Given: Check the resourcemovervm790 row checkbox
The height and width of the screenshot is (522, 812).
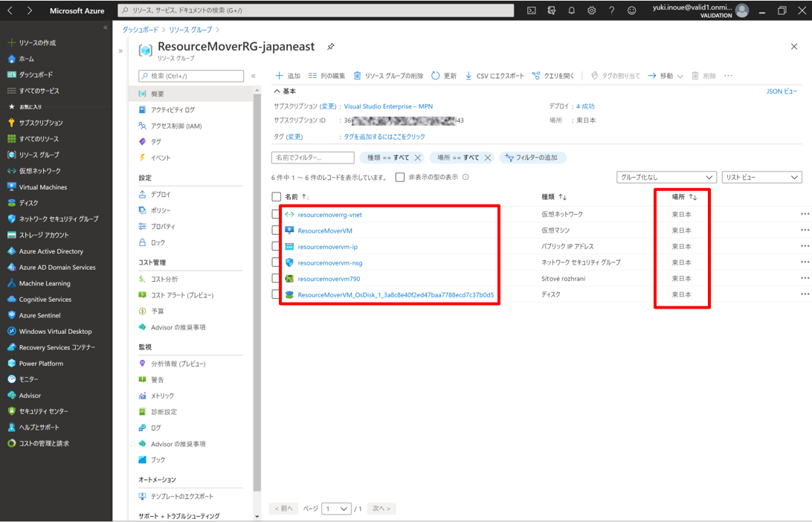Looking at the screenshot, I should pos(276,278).
